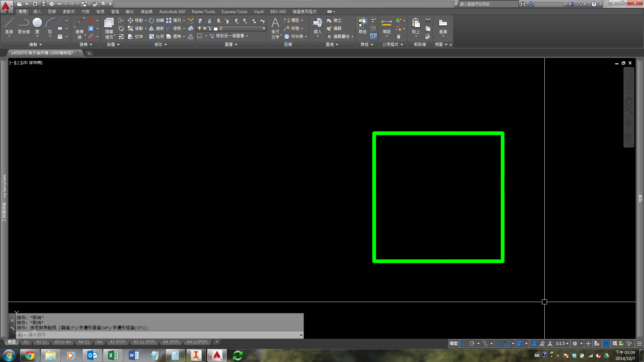Viewport: 644px width, 362px height.
Task: Select the Polyline (聚合線) tool
Action: click(x=23, y=25)
